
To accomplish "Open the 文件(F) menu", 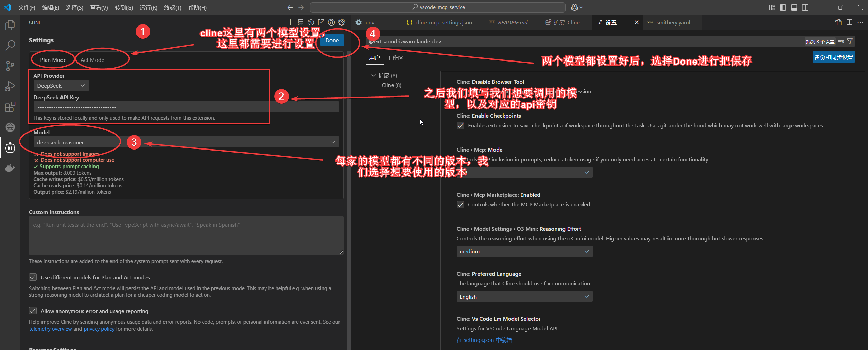I will pos(27,7).
